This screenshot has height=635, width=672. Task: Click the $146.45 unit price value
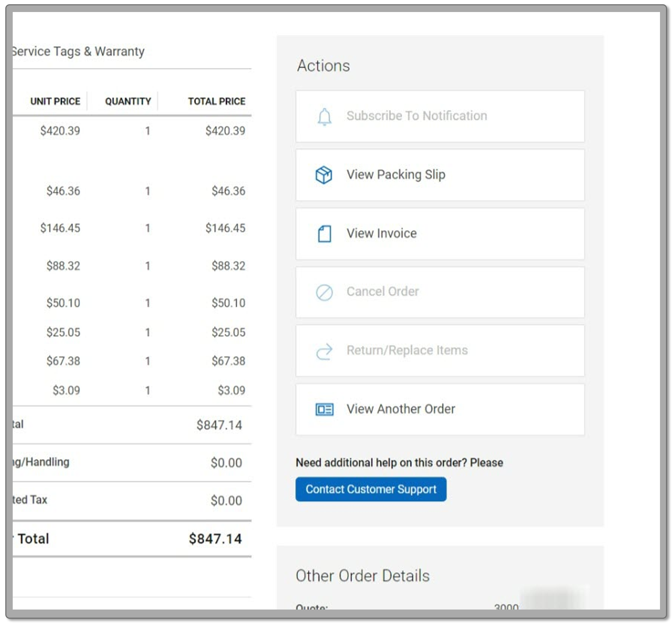click(x=60, y=228)
